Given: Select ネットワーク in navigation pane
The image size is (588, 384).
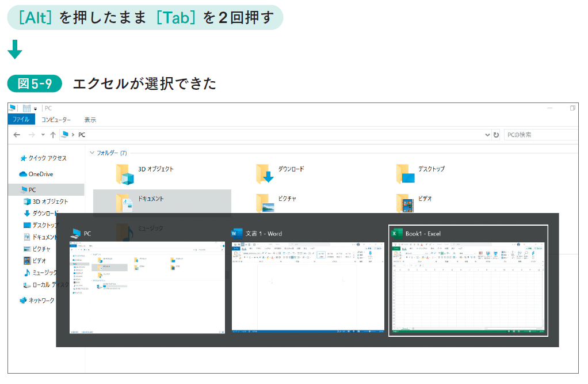Looking at the screenshot, I should point(37,301).
